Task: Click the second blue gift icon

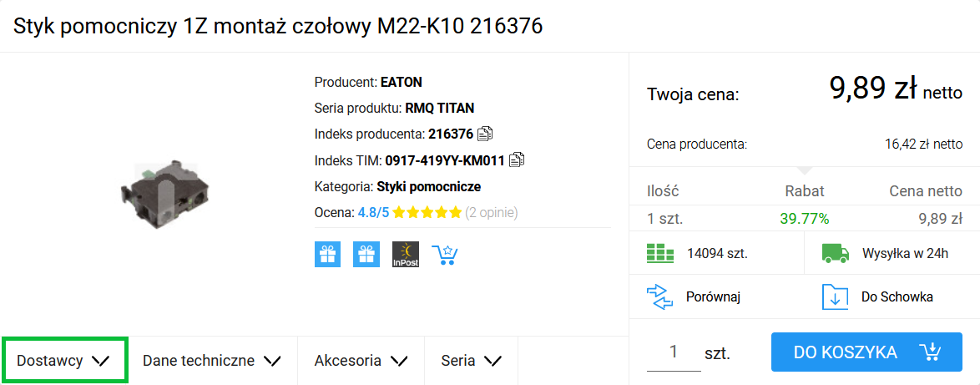Action: (x=366, y=255)
